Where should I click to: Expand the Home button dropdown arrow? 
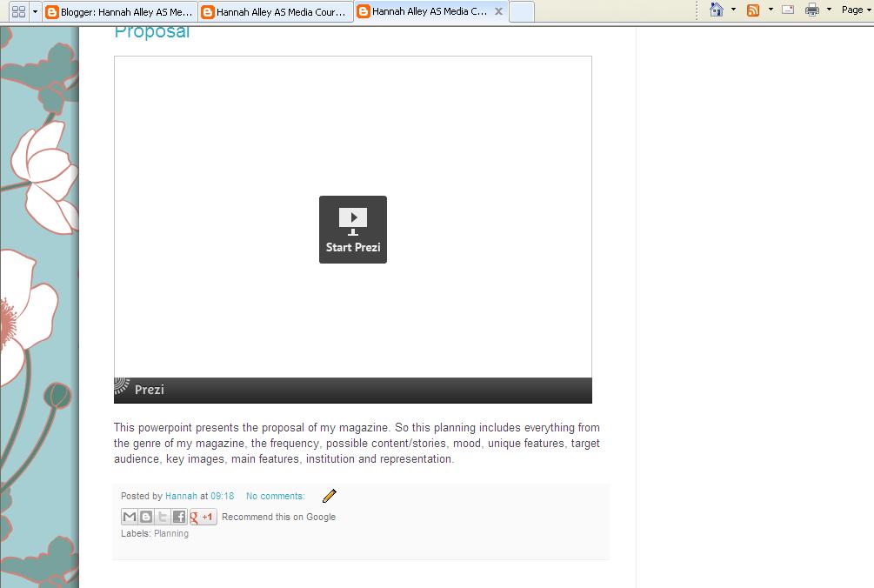click(733, 10)
